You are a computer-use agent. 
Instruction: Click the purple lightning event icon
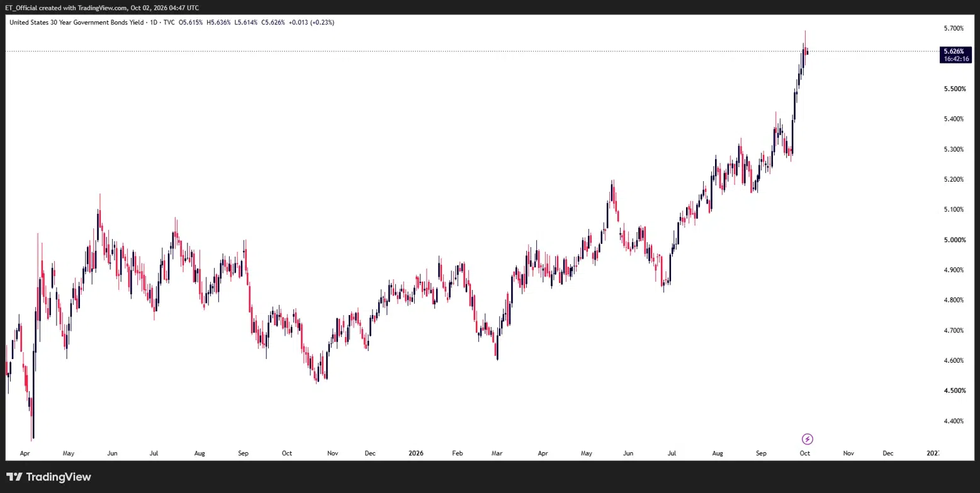pyautogui.click(x=808, y=439)
